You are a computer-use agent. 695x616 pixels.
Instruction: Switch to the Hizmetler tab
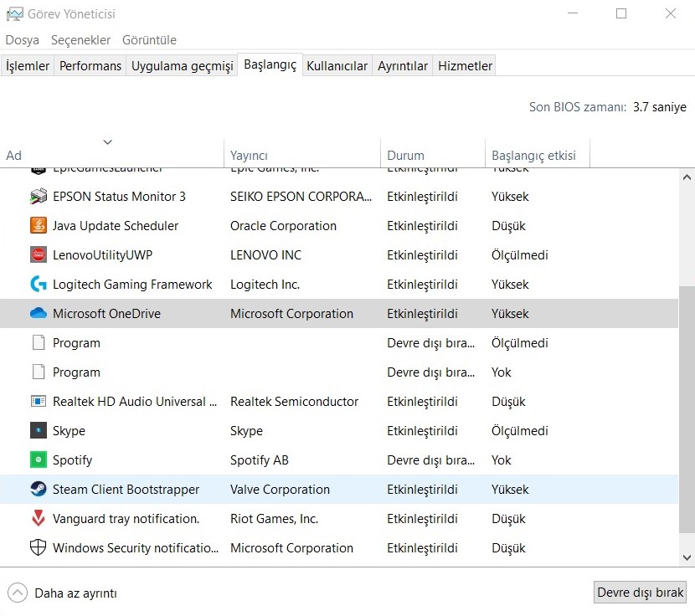tap(465, 65)
